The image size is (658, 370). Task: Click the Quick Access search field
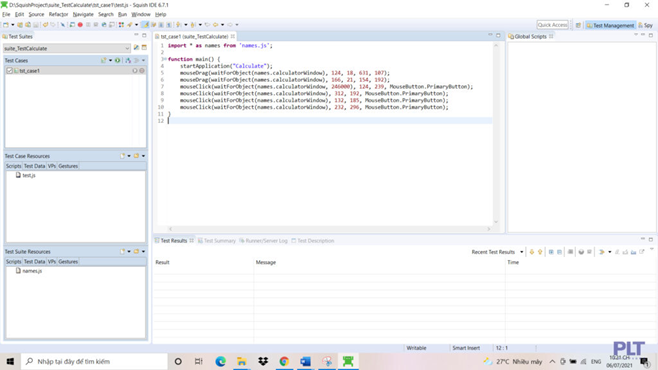[x=552, y=25]
